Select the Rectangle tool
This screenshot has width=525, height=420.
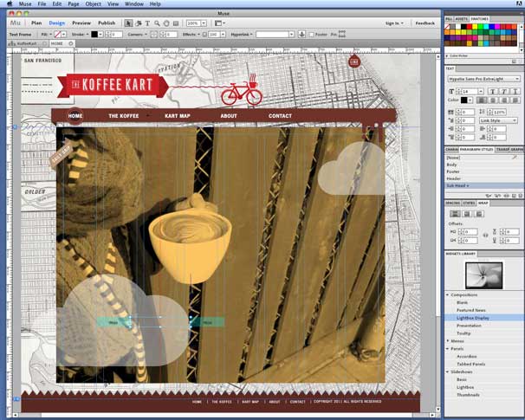coord(176,23)
